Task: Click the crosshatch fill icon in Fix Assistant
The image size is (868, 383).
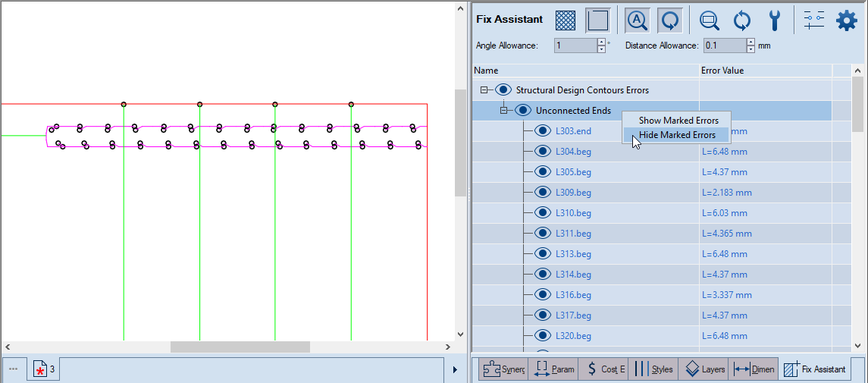Action: tap(565, 20)
